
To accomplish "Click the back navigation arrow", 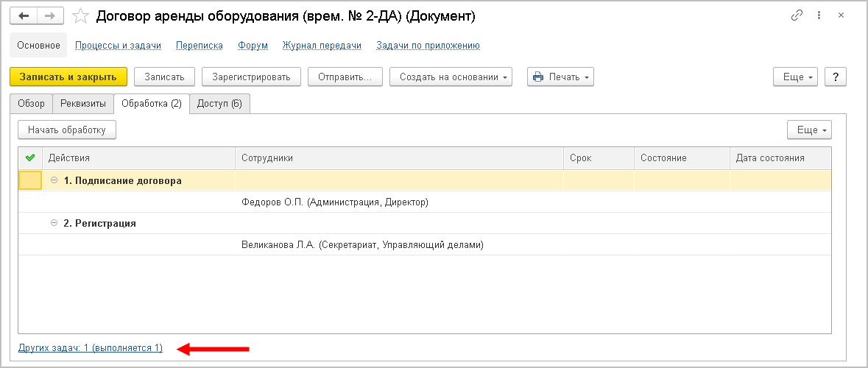I will pyautogui.click(x=24, y=15).
